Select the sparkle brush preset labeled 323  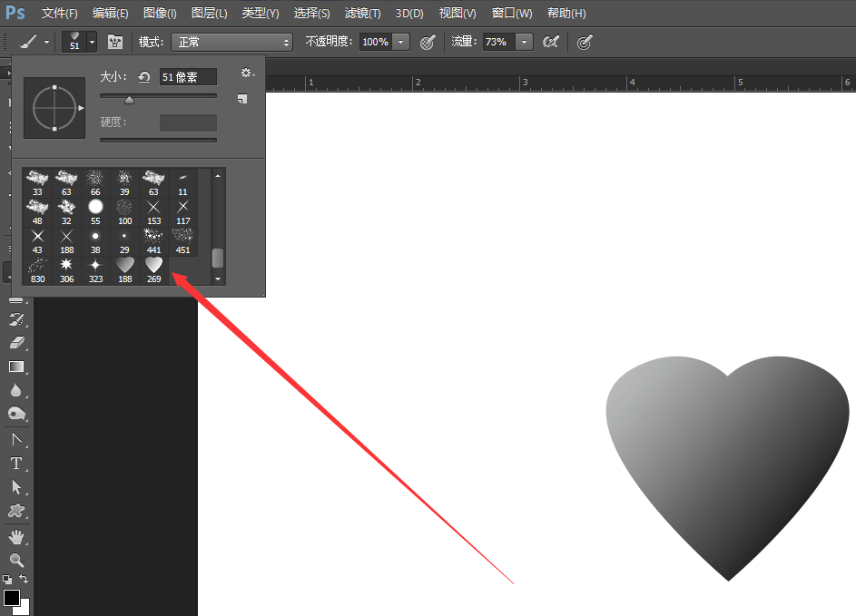pyautogui.click(x=95, y=270)
